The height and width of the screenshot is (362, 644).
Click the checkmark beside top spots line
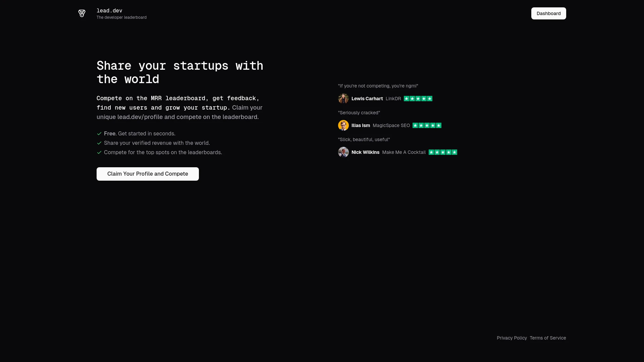tap(99, 153)
